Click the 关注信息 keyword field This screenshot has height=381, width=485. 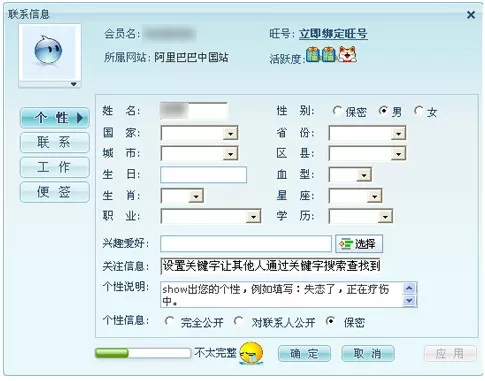(270, 266)
